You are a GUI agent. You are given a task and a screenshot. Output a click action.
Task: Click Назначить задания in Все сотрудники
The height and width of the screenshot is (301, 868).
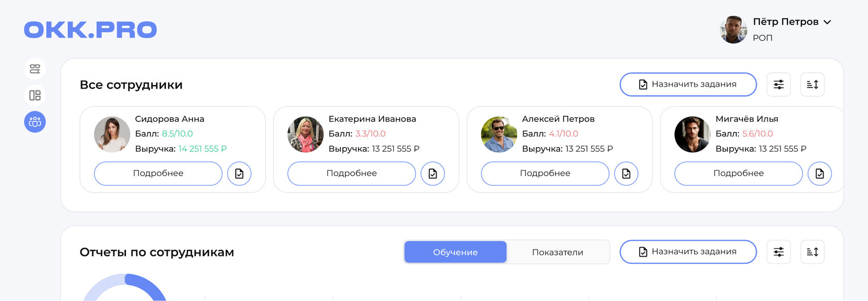[688, 85]
